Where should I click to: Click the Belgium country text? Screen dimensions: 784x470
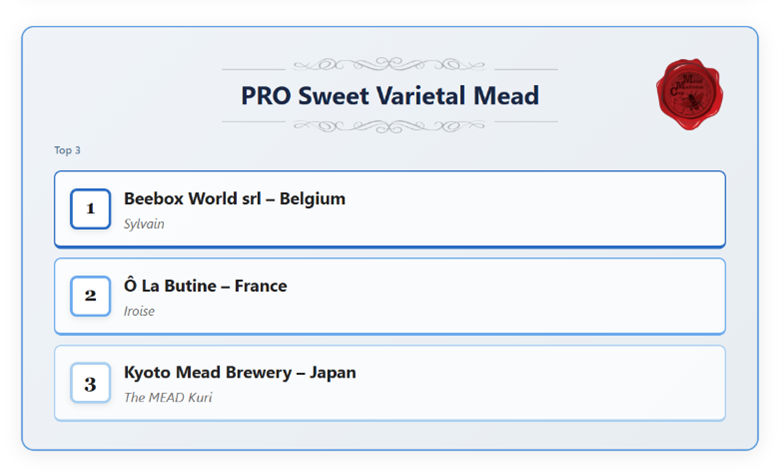[x=313, y=199]
